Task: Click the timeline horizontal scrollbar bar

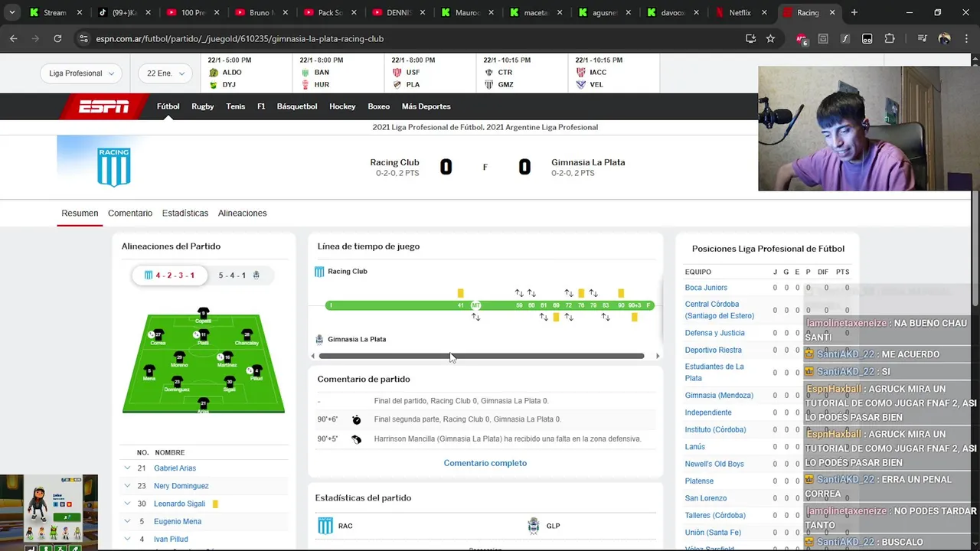Action: pyautogui.click(x=482, y=356)
